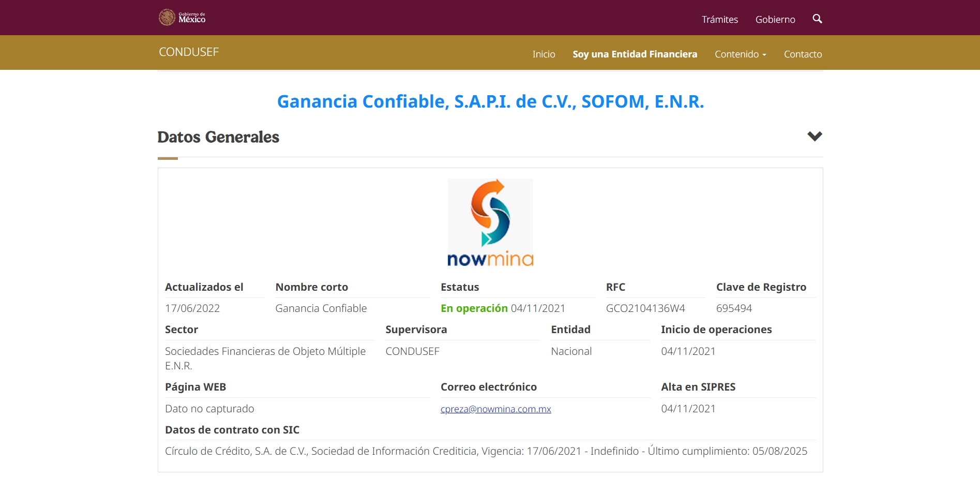The image size is (980, 478).
Task: Click the Correo electrónico label
Action: 489,387
